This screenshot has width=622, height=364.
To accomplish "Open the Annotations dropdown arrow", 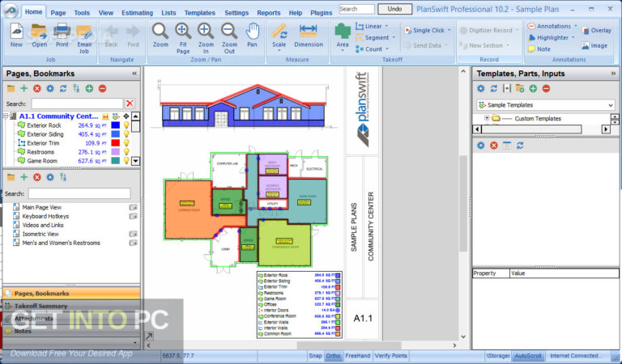I will coord(576,26).
